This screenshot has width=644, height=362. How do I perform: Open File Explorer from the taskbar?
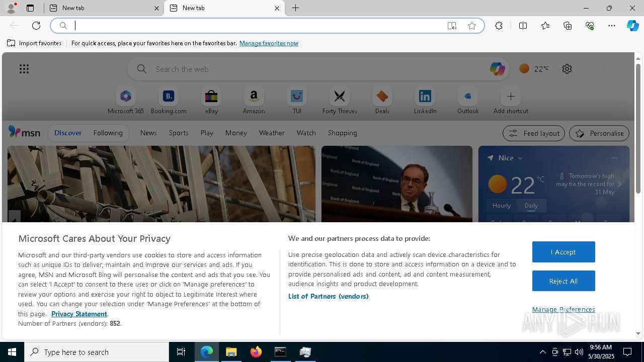coord(231,352)
